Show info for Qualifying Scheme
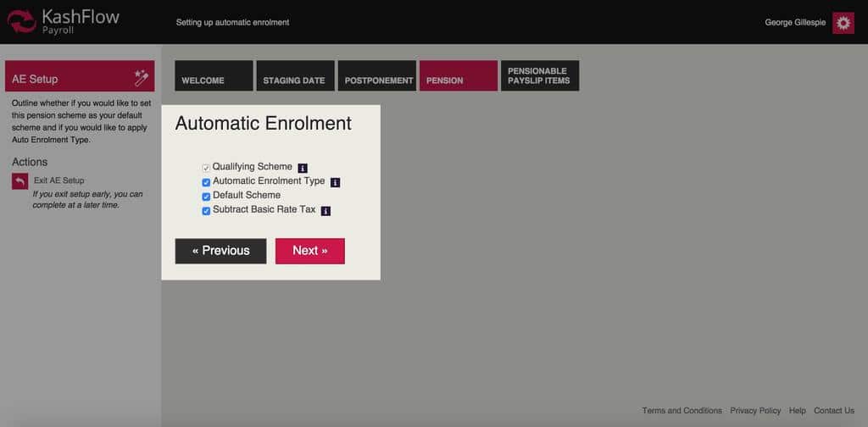The width and height of the screenshot is (868, 427). (x=303, y=168)
